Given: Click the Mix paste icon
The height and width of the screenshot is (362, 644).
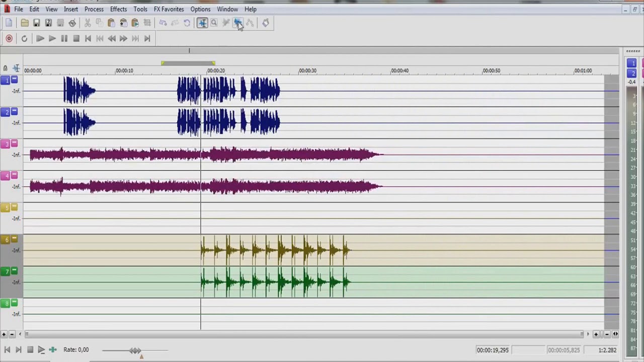Looking at the screenshot, I should click(123, 23).
